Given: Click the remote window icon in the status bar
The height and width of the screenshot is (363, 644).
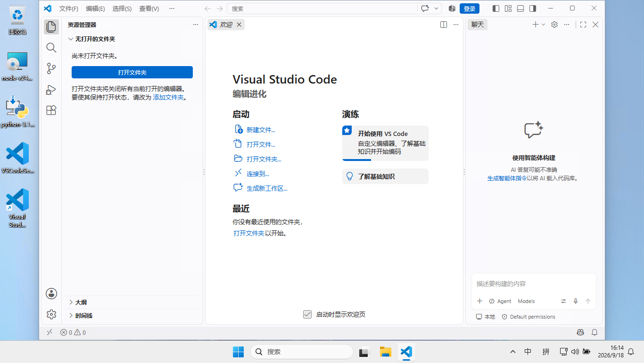Looking at the screenshot, I should (x=50, y=332).
